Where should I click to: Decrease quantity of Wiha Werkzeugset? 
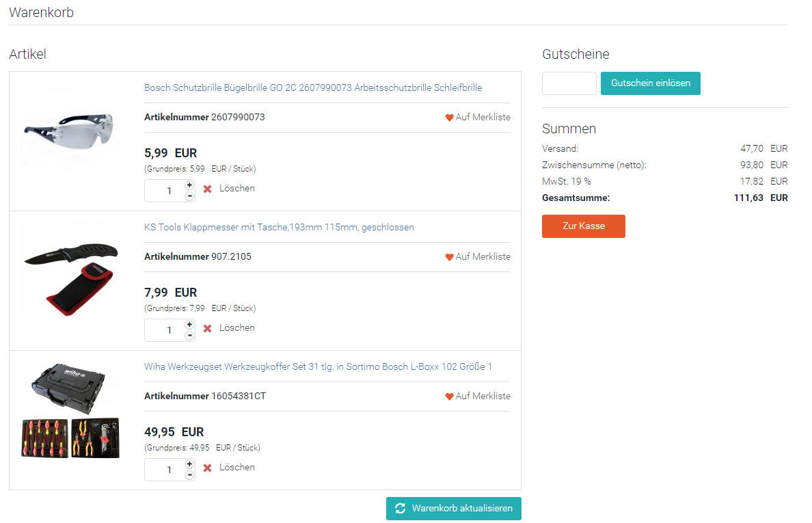tap(189, 475)
